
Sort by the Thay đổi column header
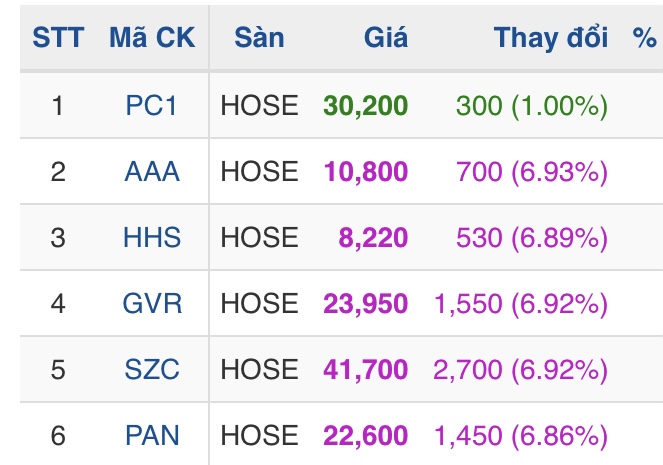[551, 38]
